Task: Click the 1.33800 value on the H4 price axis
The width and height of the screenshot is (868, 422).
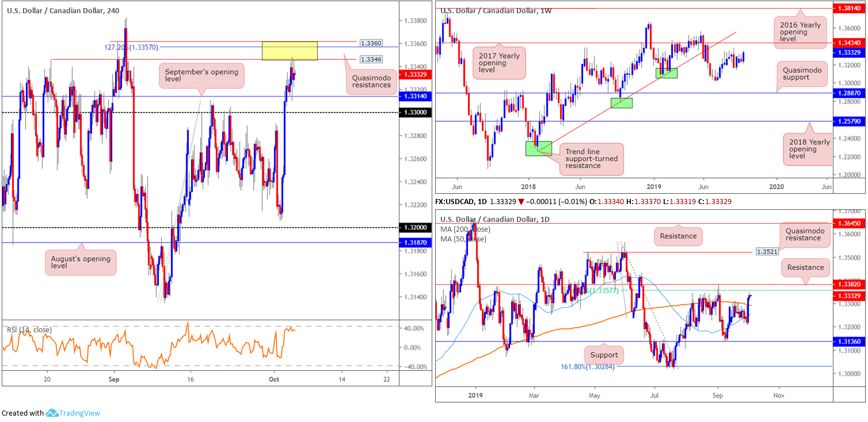Action: [x=416, y=21]
